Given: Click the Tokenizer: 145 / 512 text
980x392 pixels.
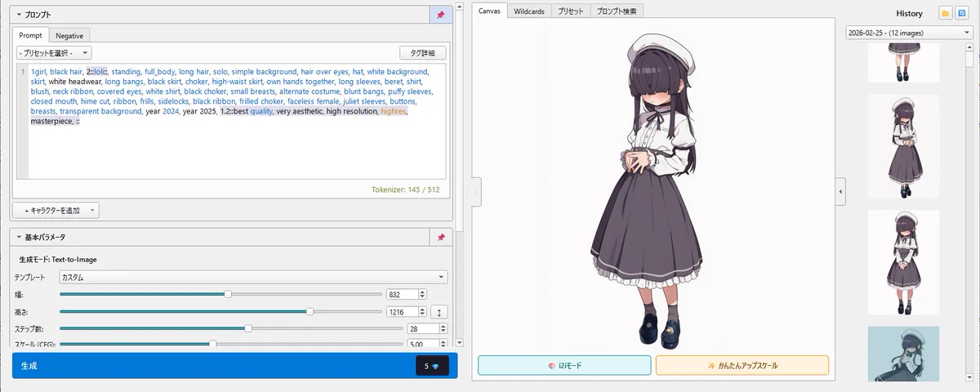Looking at the screenshot, I should (x=405, y=189).
